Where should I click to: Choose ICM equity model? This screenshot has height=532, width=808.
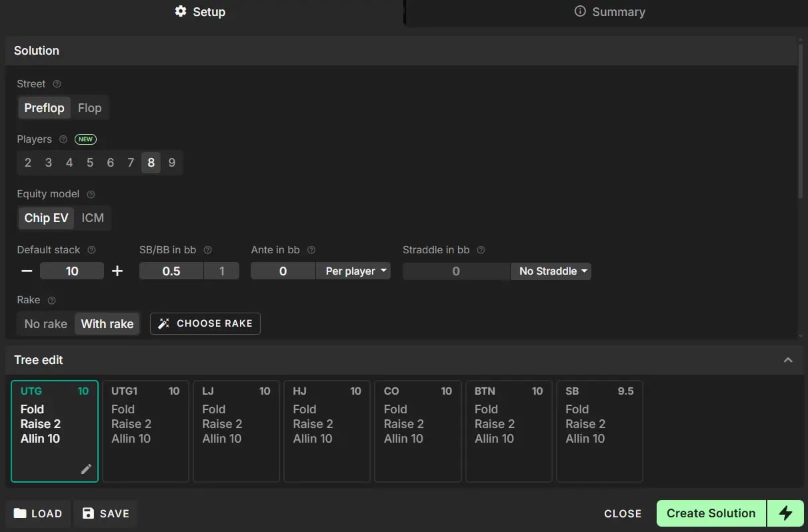[93, 218]
